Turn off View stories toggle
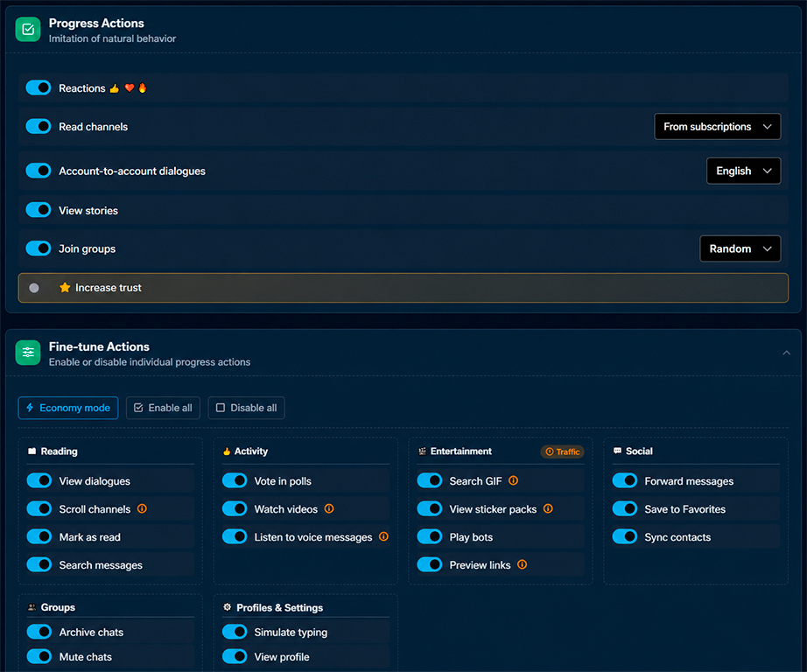This screenshot has width=807, height=672. pos(39,210)
